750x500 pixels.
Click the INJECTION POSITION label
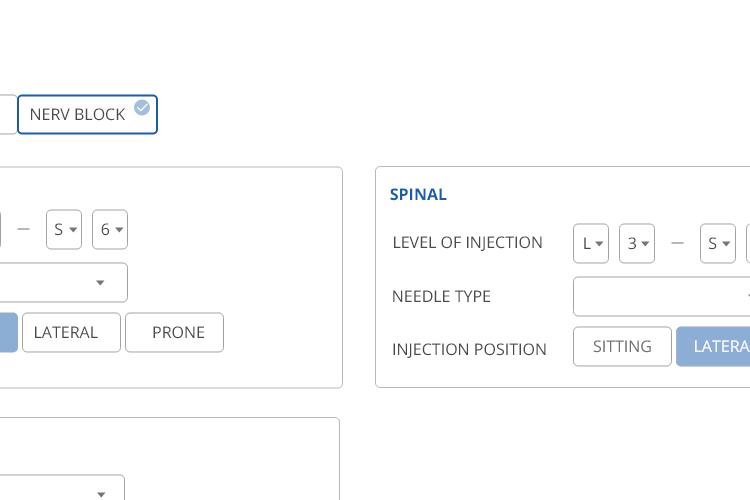(469, 349)
